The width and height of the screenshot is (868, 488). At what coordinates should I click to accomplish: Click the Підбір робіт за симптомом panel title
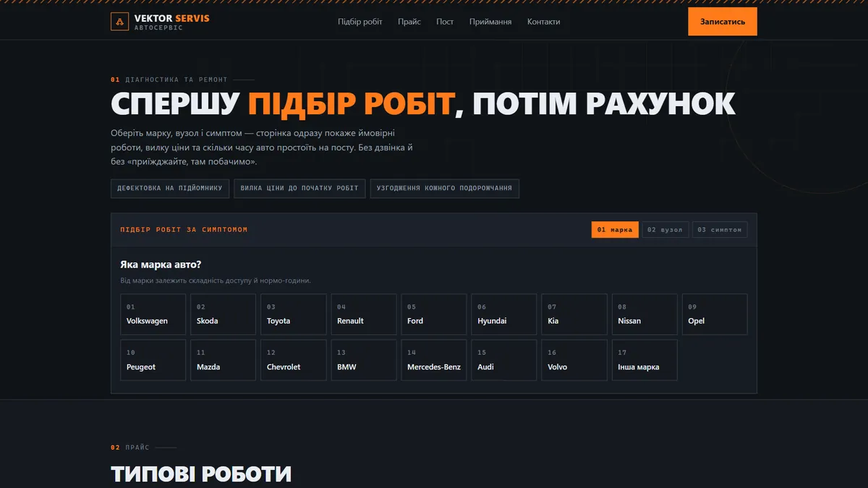point(184,230)
